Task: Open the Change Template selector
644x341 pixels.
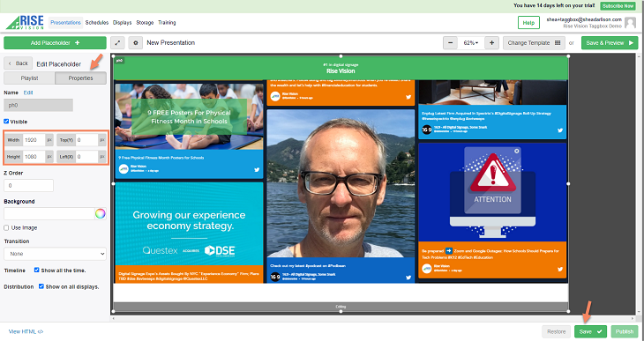Action: coord(534,42)
